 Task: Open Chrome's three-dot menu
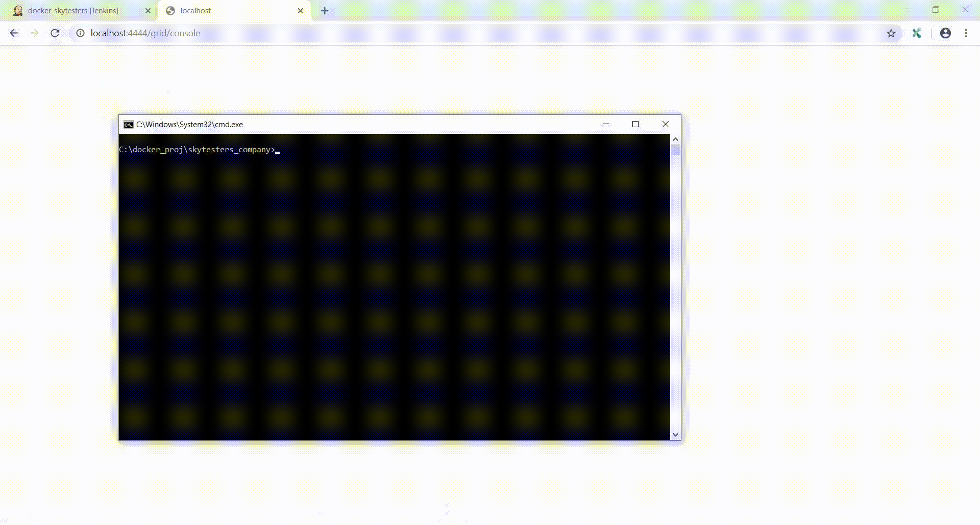coord(966,33)
